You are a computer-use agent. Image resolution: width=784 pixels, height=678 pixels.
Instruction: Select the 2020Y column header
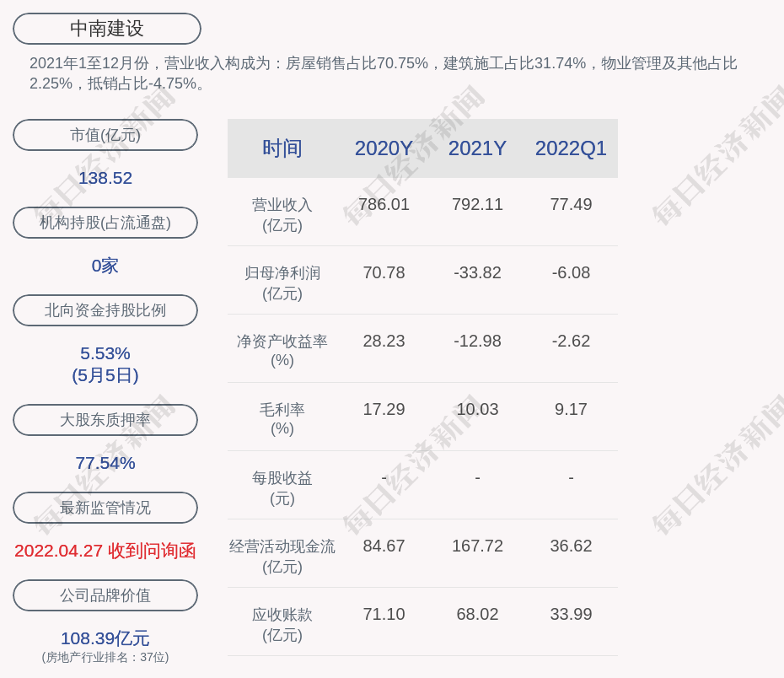[384, 148]
